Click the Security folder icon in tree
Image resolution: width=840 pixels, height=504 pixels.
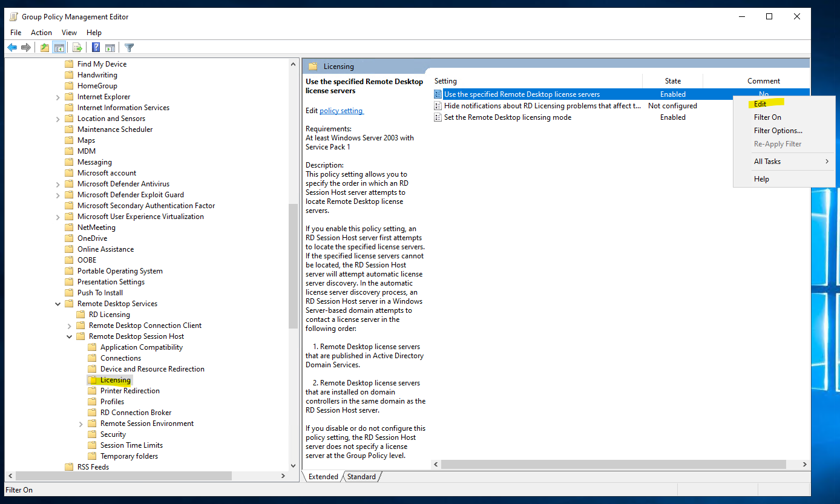click(92, 434)
